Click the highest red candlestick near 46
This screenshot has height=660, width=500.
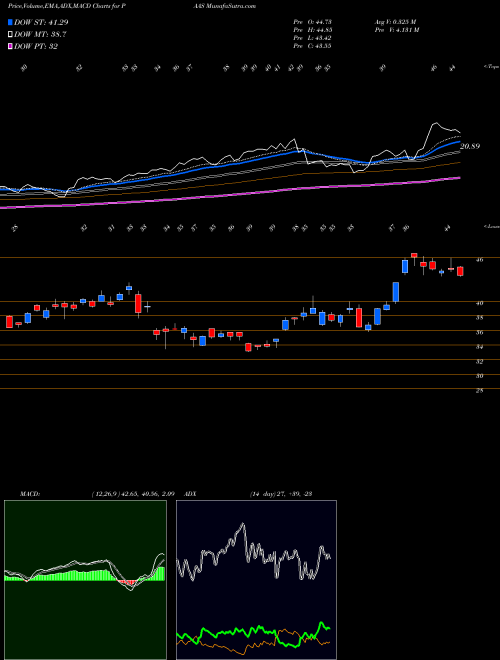click(414, 255)
